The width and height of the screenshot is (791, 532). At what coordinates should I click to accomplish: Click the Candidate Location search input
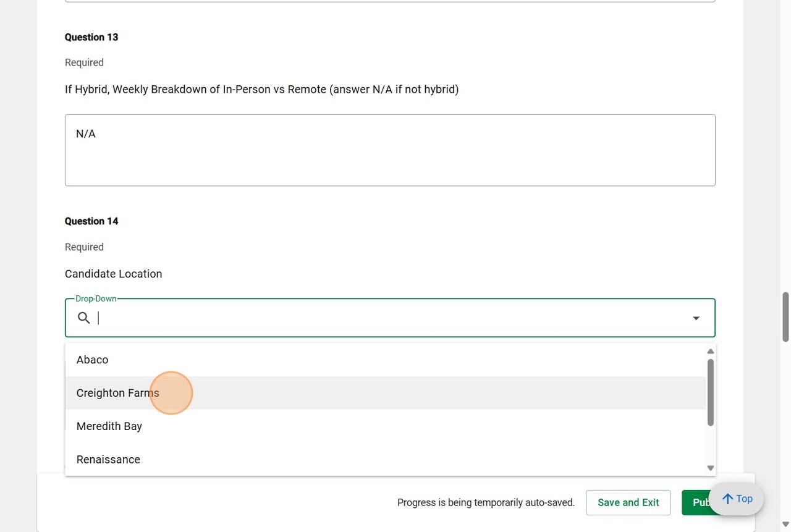tap(389, 318)
